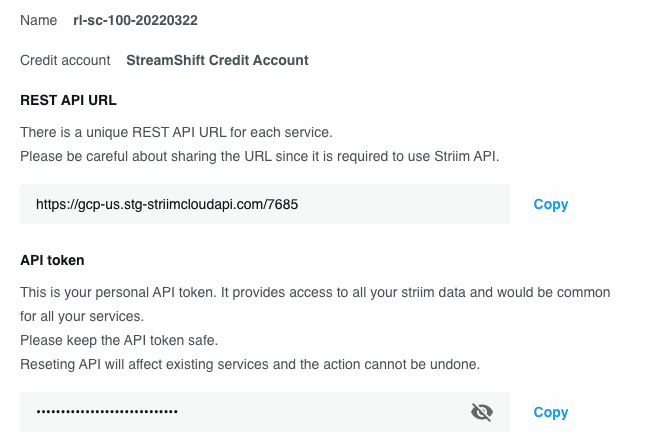Select the REST API URL text field
Viewport: 646px width, 446px height.
(x=265, y=204)
